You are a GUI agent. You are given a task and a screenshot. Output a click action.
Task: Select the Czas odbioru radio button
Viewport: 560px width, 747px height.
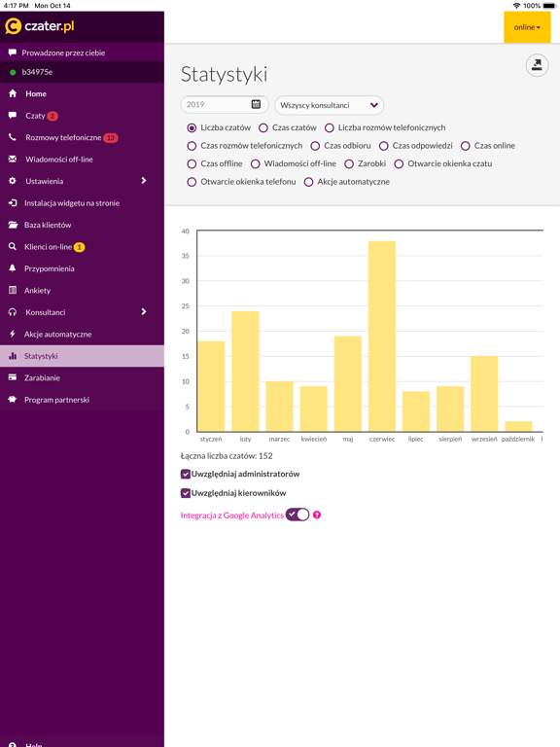[315, 146]
